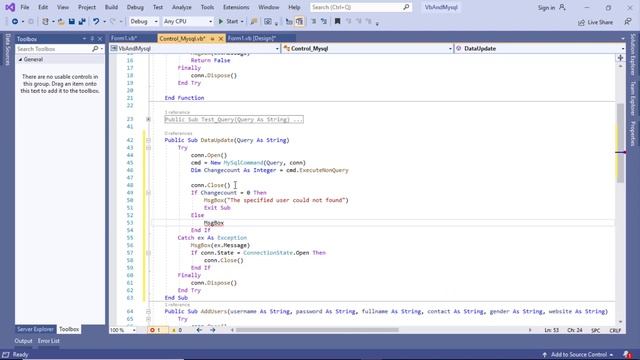This screenshot has width=640, height=360.
Task: Collapse the If Changecount block at line 49
Action: coord(148,193)
